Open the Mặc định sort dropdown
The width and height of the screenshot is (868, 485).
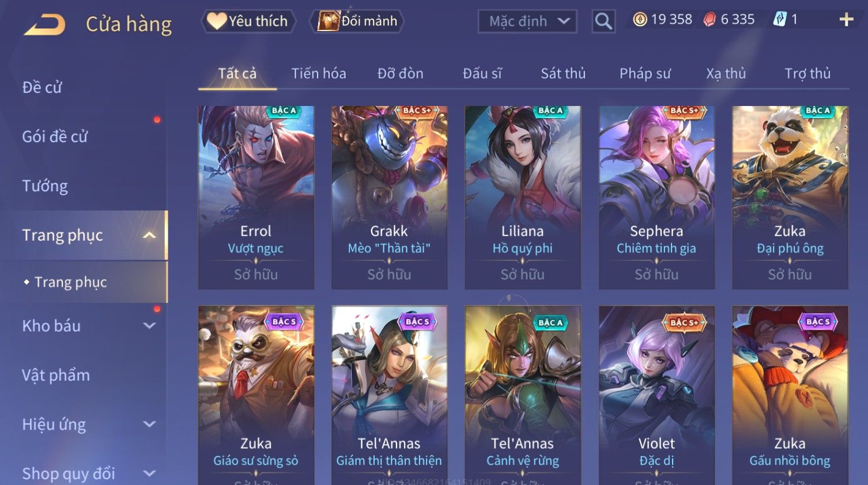(527, 21)
